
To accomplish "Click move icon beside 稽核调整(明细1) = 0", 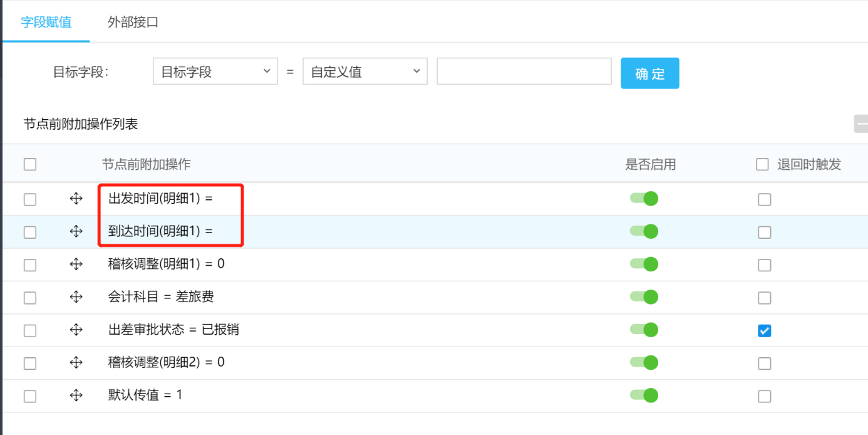I will tap(76, 265).
